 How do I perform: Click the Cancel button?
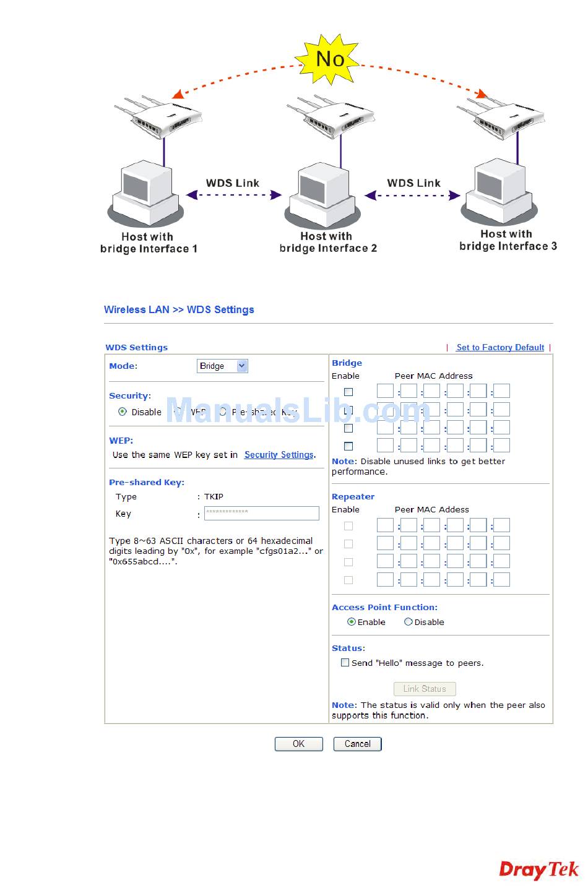358,744
